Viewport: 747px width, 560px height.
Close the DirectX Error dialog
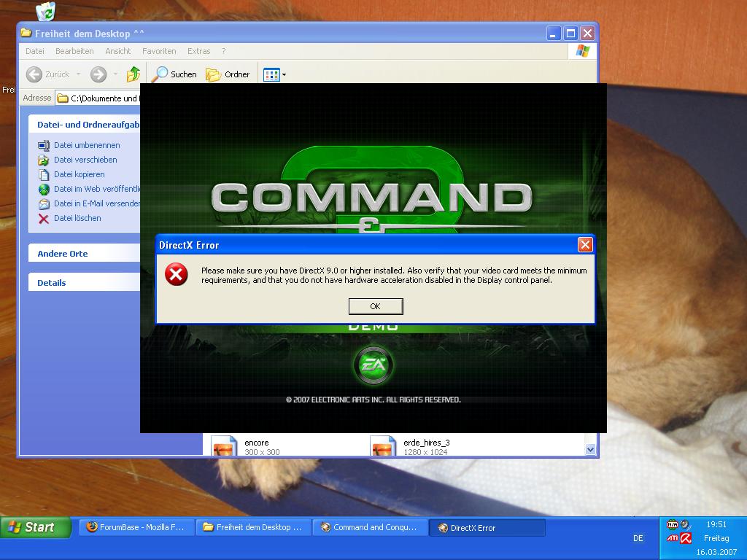pos(585,245)
